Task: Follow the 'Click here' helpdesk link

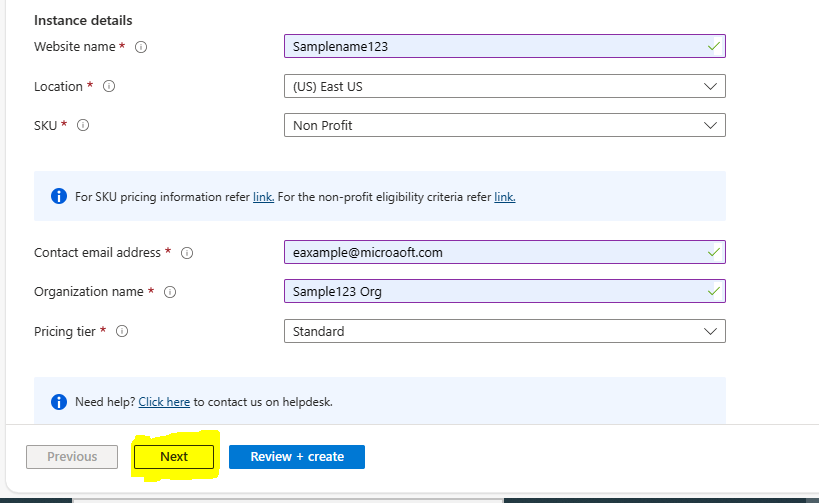Action: 164,402
